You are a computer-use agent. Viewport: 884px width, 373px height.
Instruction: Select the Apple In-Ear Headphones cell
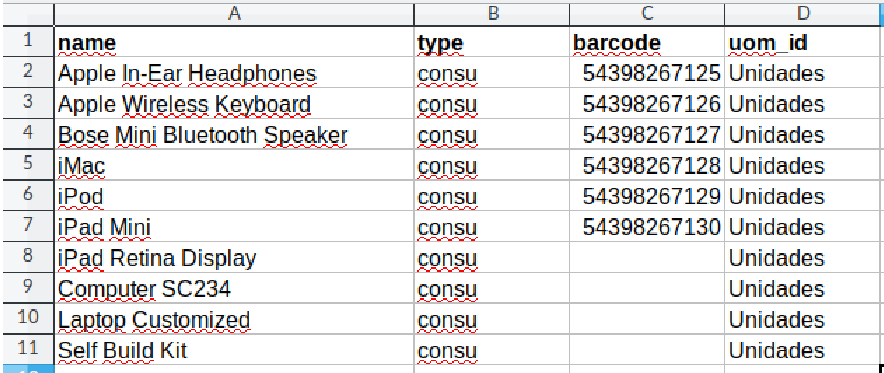click(x=234, y=72)
